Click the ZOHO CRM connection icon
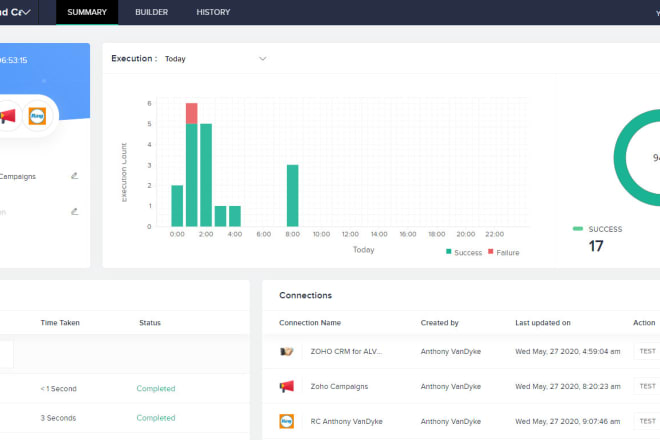The height and width of the screenshot is (440, 660). point(287,351)
